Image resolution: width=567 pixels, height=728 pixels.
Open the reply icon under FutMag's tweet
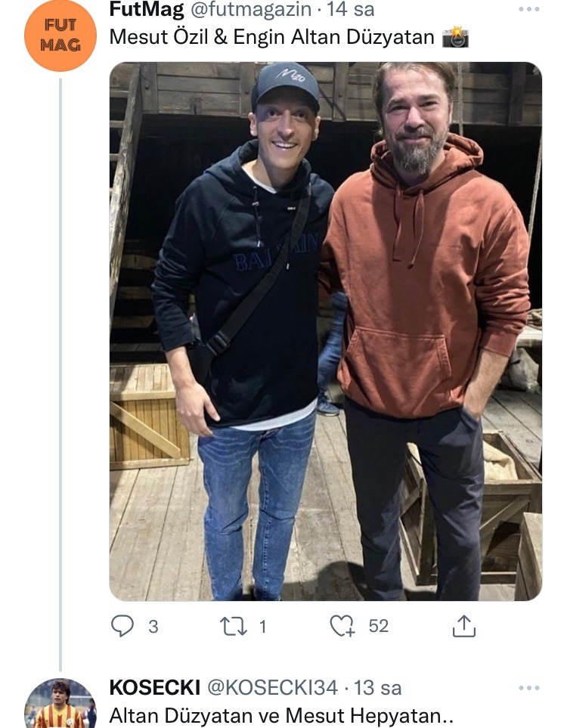click(x=122, y=625)
